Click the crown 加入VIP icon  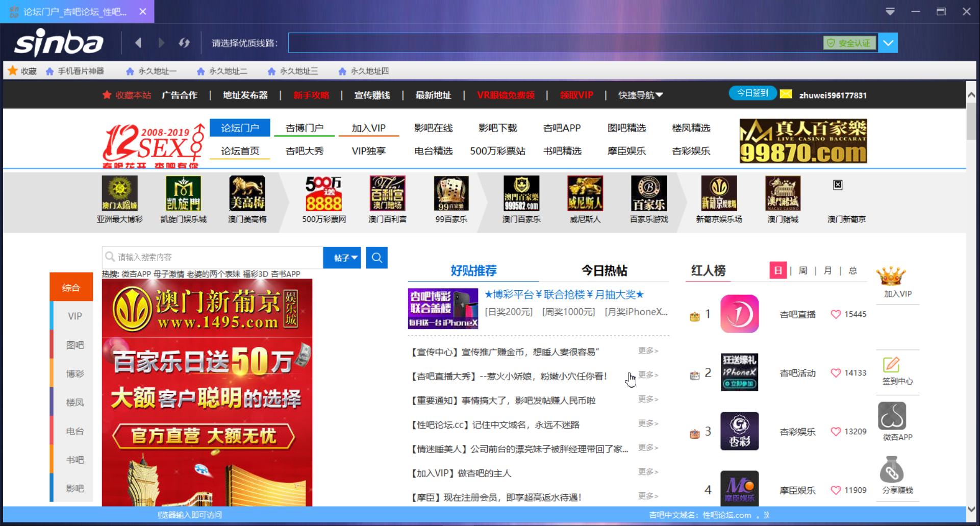coord(891,276)
